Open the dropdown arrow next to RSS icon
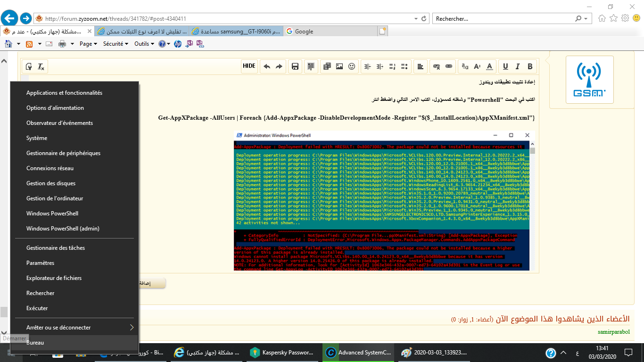644x362 pixels. point(39,44)
